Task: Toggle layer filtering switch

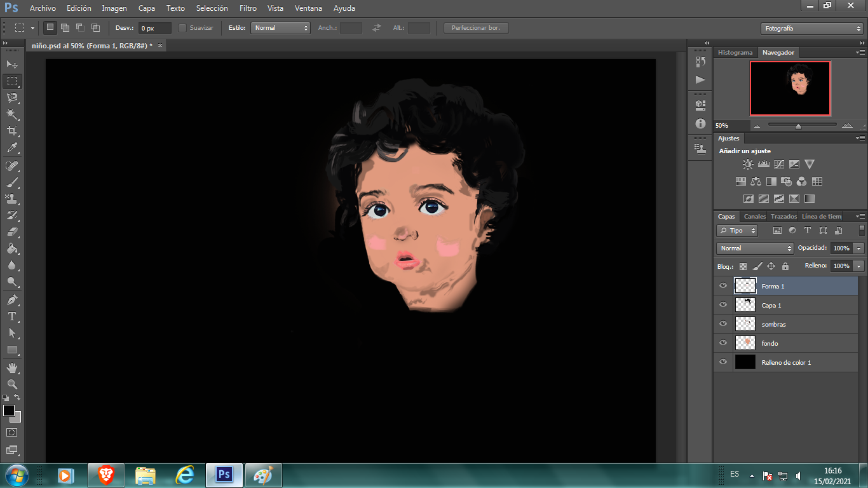Action: point(862,231)
